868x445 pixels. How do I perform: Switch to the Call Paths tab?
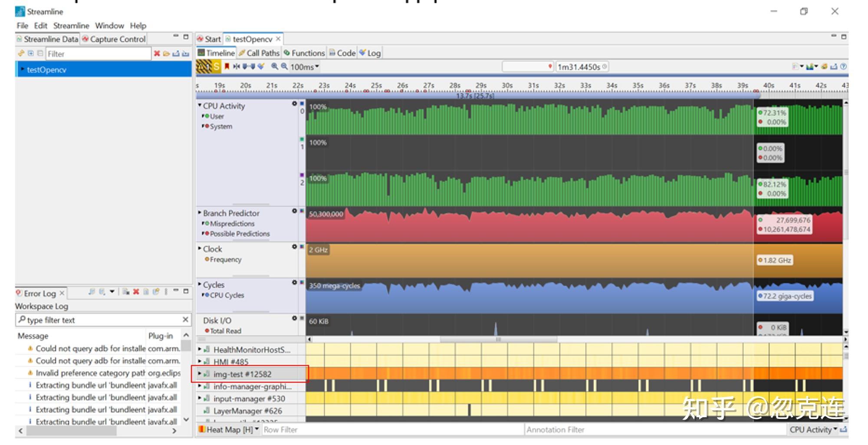259,53
